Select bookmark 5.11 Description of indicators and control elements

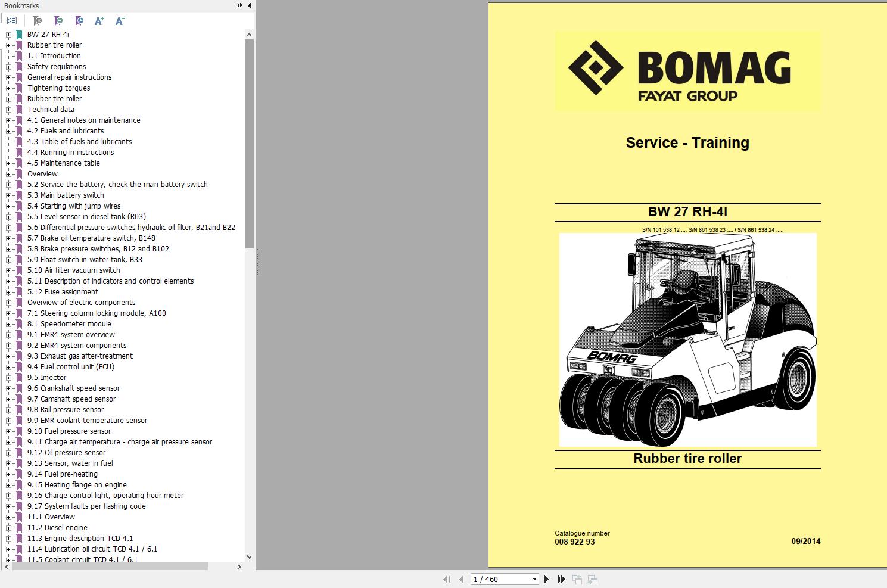(x=110, y=281)
